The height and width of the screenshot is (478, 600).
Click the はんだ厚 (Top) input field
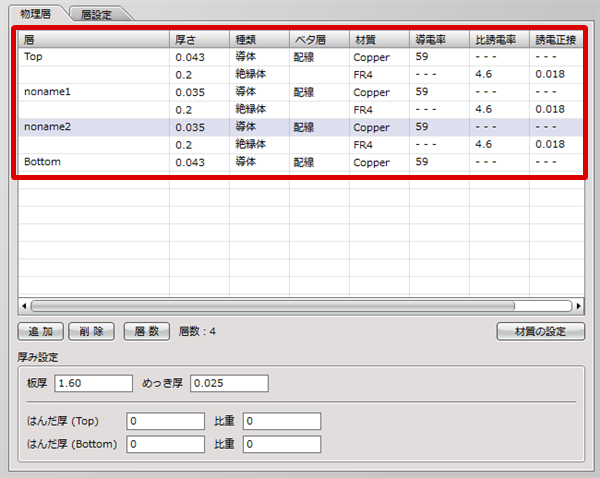click(x=166, y=421)
